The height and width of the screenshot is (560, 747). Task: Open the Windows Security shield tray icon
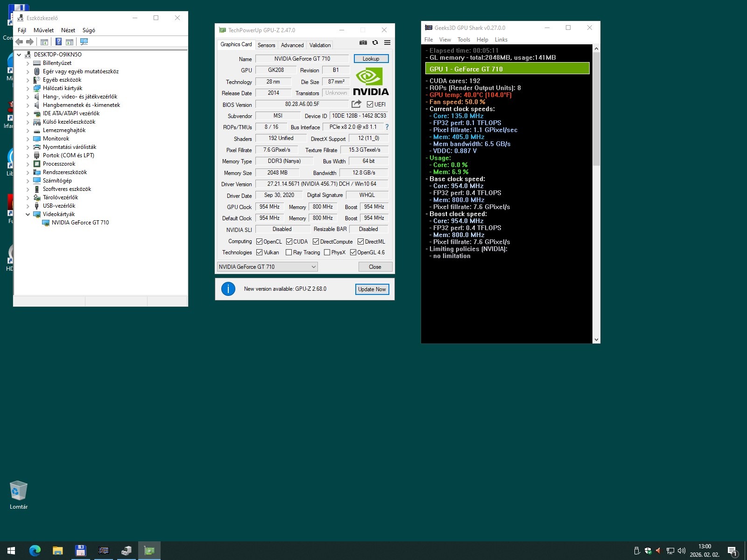pyautogui.click(x=648, y=551)
